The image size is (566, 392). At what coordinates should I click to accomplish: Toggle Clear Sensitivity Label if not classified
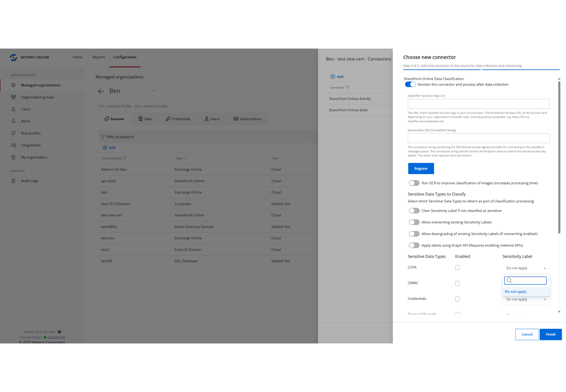[414, 211]
